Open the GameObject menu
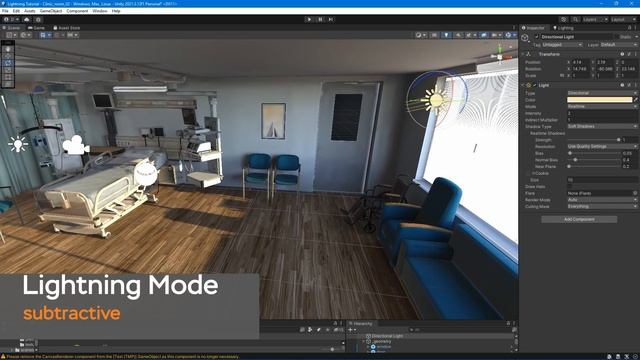The width and height of the screenshot is (640, 360). click(x=51, y=11)
